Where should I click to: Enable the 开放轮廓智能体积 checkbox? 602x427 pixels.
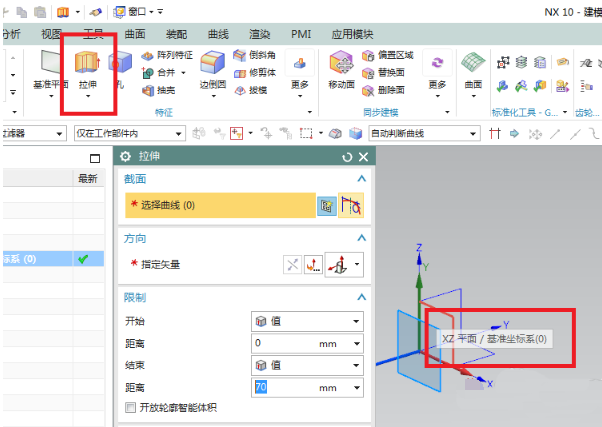pyautogui.click(x=130, y=407)
